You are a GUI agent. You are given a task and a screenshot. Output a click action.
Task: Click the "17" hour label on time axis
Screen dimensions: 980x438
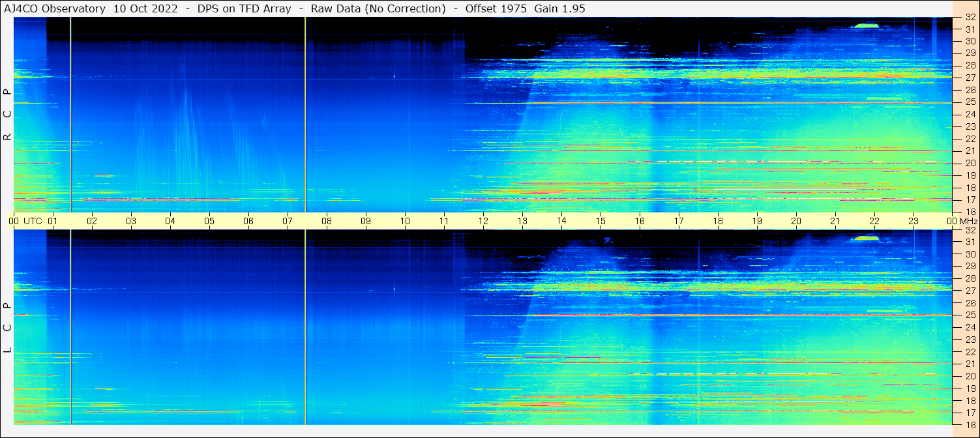[679, 221]
